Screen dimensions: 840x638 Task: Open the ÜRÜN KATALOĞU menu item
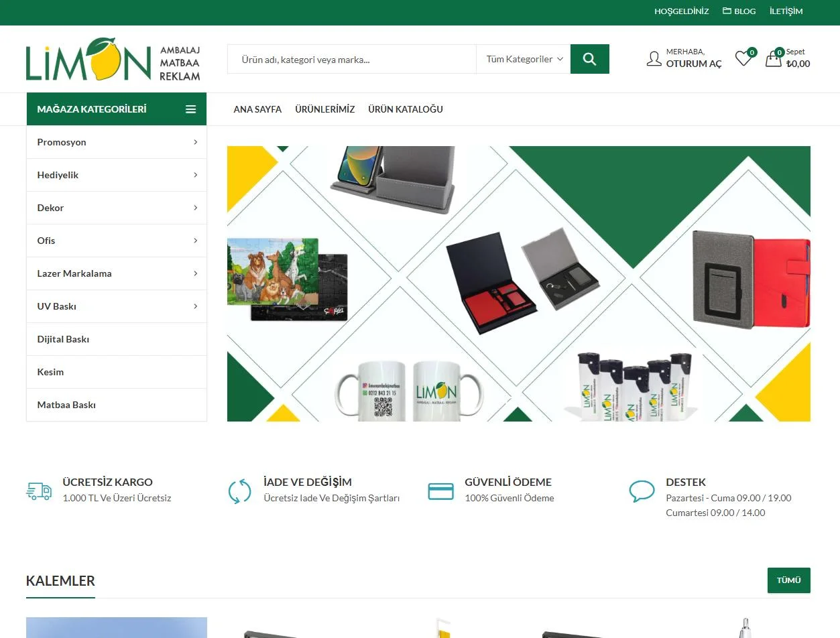click(x=406, y=109)
